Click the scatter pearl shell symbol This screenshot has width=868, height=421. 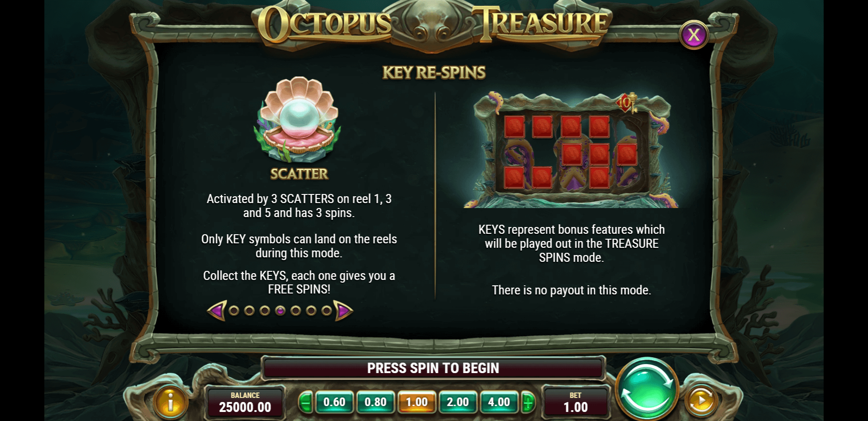299,120
